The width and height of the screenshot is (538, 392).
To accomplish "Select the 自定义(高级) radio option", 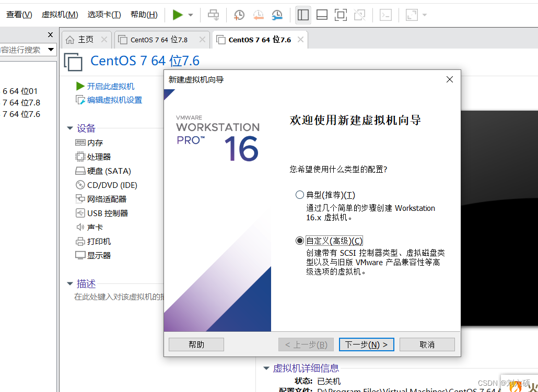I will (x=299, y=241).
